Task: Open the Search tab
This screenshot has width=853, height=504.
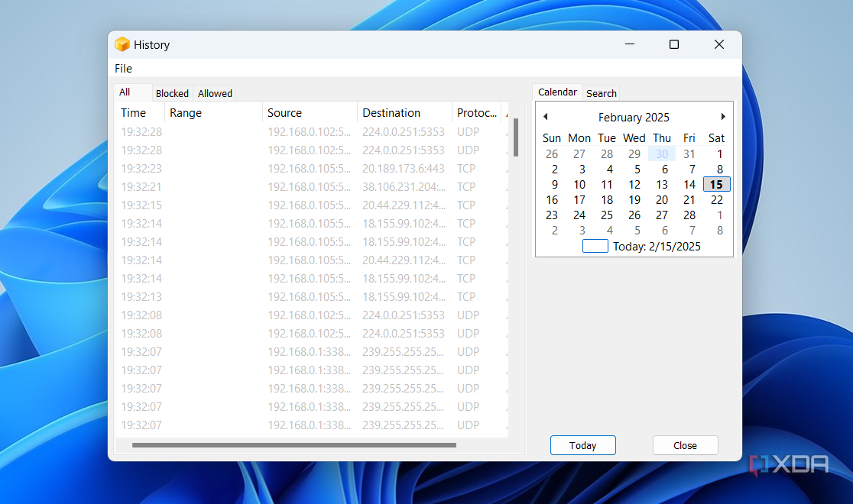Action: 601,93
